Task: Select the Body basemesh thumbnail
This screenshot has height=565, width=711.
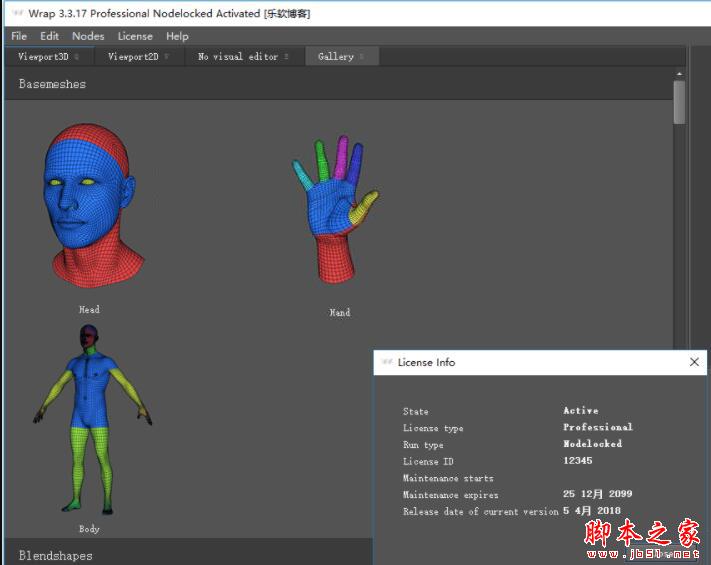Action: point(92,419)
